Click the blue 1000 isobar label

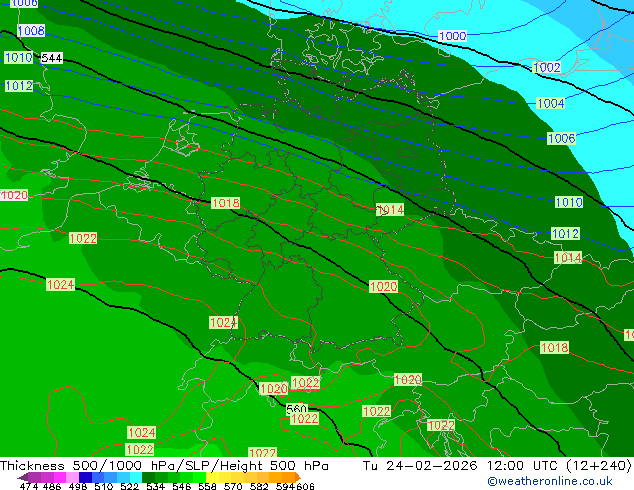tap(452, 36)
